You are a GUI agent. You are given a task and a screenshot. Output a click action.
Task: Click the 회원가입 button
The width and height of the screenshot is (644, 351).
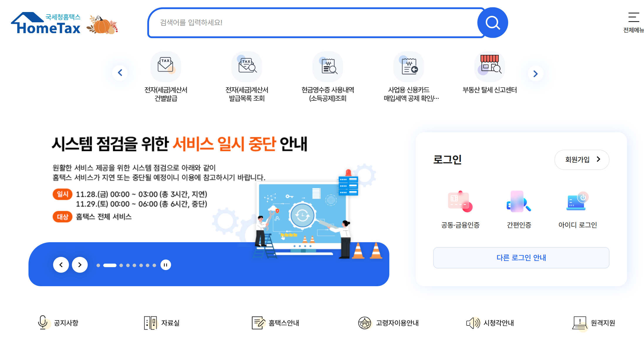click(582, 160)
